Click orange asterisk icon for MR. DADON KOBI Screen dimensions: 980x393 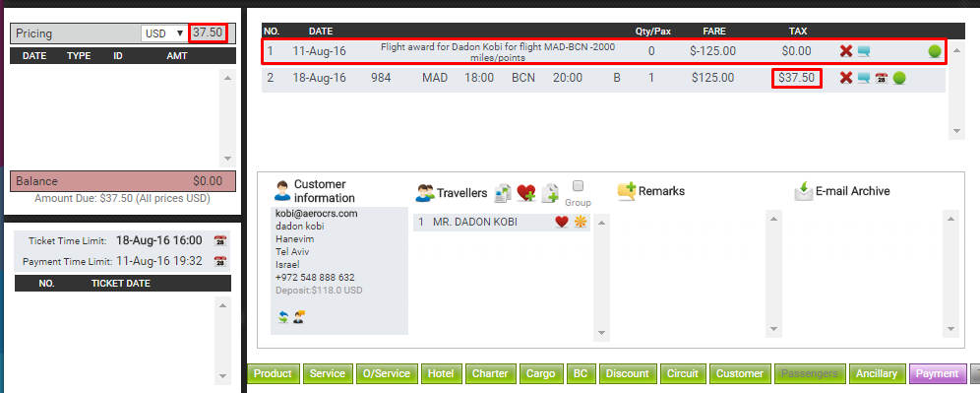coord(581,222)
